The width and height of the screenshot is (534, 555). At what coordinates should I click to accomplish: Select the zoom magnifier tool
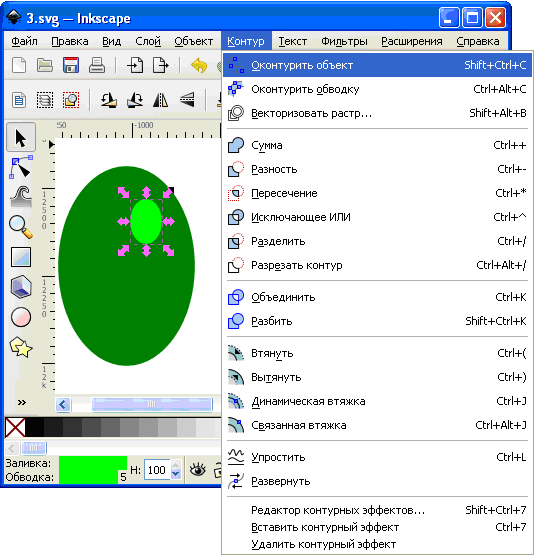click(21, 227)
